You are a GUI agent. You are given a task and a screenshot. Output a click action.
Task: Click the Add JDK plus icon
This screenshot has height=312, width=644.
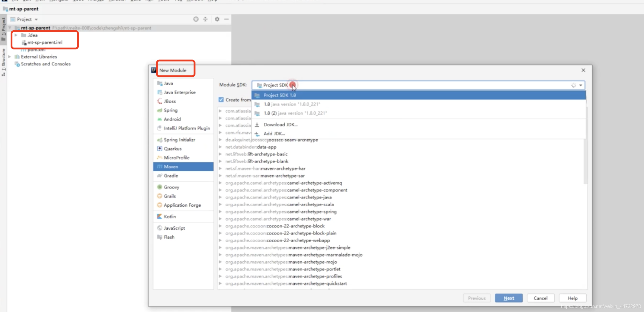coord(257,134)
